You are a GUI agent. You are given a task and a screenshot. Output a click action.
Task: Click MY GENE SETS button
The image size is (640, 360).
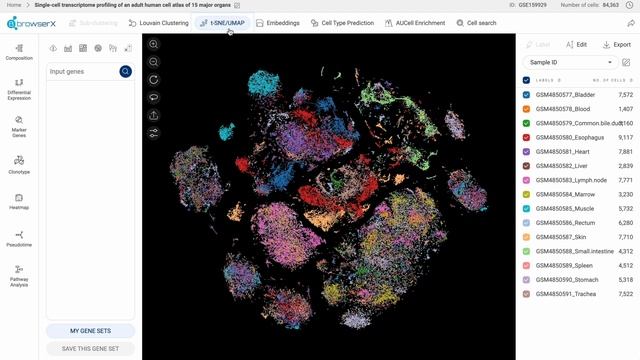pos(90,331)
